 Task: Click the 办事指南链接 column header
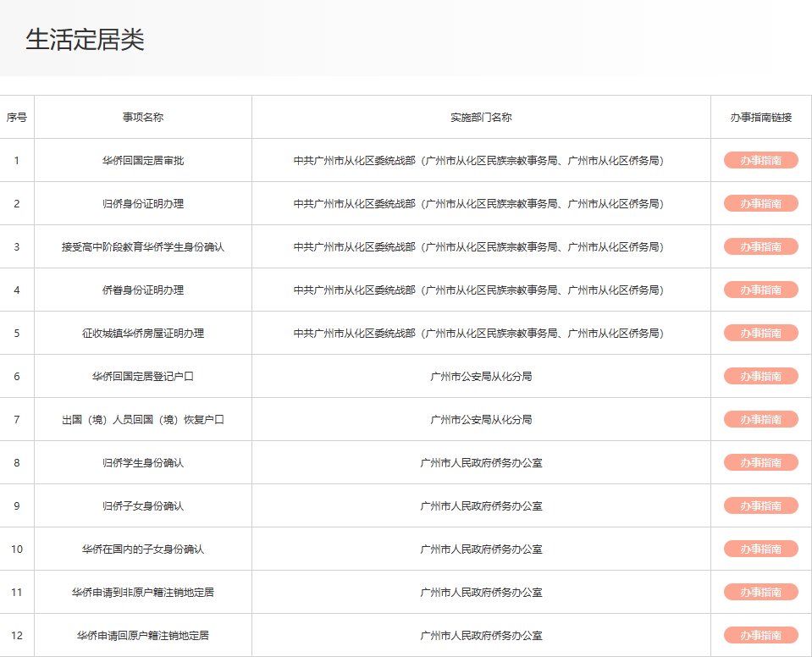(760, 118)
